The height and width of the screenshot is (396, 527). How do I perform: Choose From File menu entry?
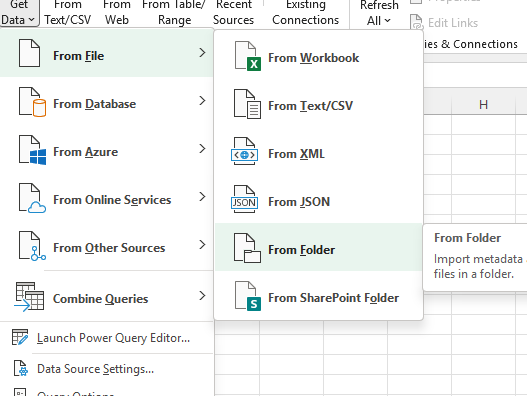tap(107, 53)
